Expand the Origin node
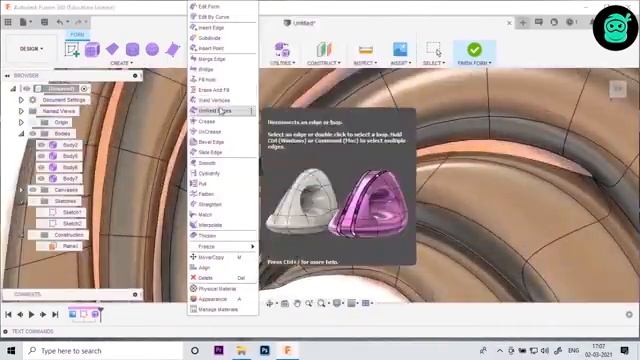Image resolution: width=640 pixels, height=360 pixels. [21, 122]
